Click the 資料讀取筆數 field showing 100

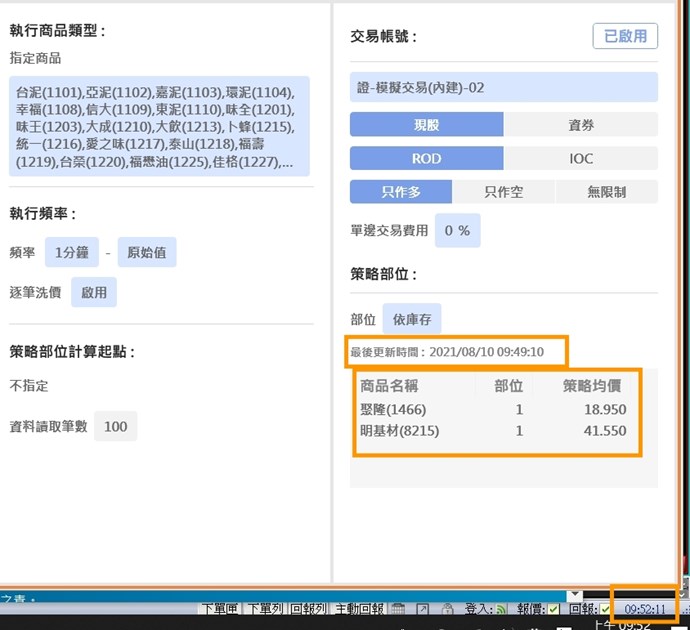point(115,426)
